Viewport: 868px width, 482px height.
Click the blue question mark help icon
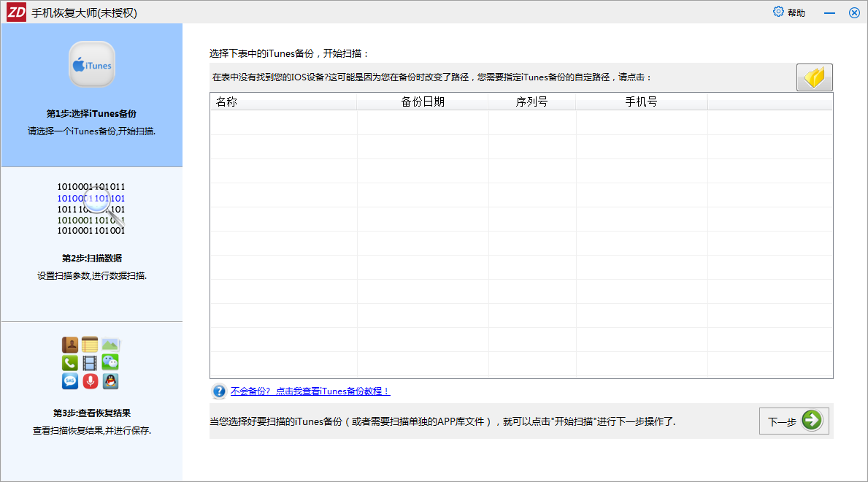click(x=219, y=391)
